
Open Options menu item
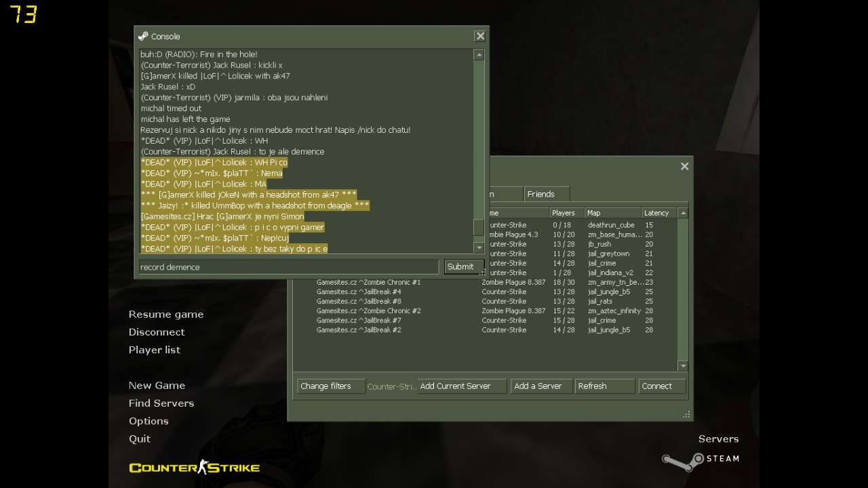pos(149,421)
